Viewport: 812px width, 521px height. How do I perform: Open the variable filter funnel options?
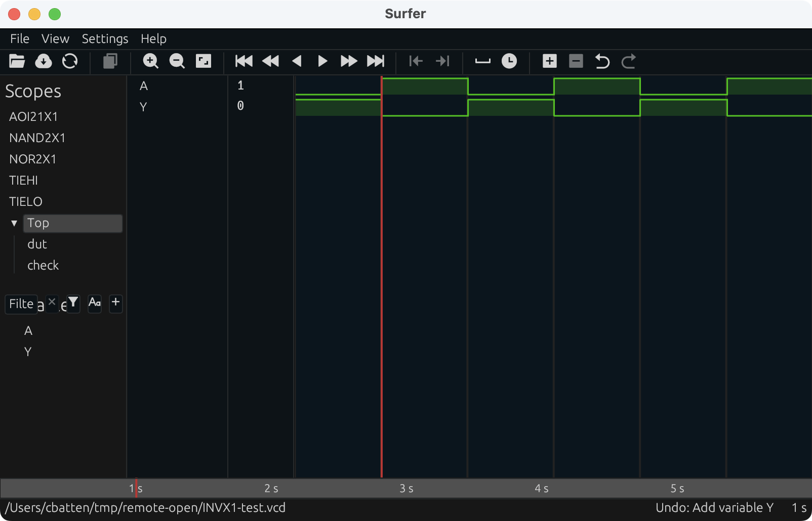tap(73, 303)
